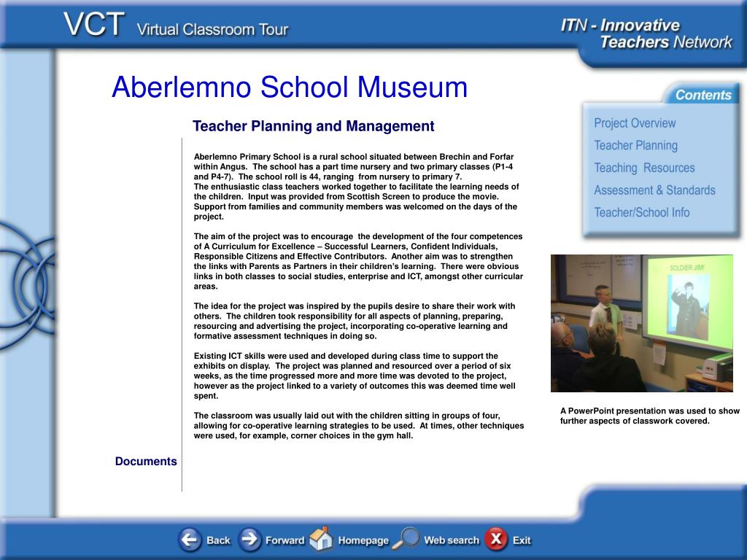This screenshot has height=560, width=747.
Task: Click the VCT Virtual Classroom Tour logo
Action: 176,25
